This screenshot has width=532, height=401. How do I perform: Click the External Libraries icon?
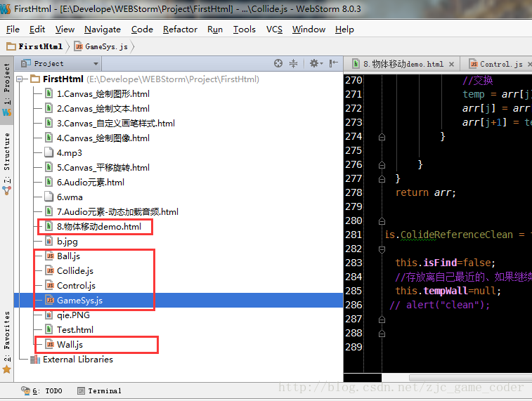tap(35, 360)
